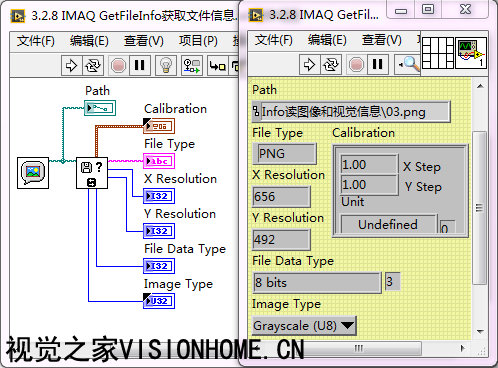Open the Image Type Grayscale (U8) dropdown
Viewport: 498px width, 368px height.
(x=304, y=326)
